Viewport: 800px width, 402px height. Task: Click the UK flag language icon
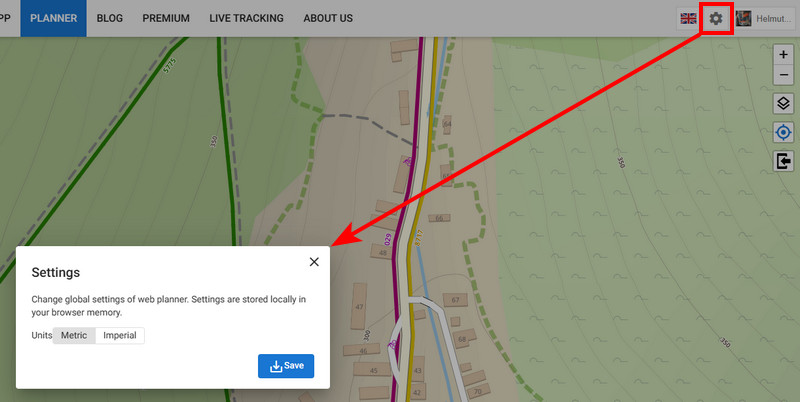click(688, 19)
